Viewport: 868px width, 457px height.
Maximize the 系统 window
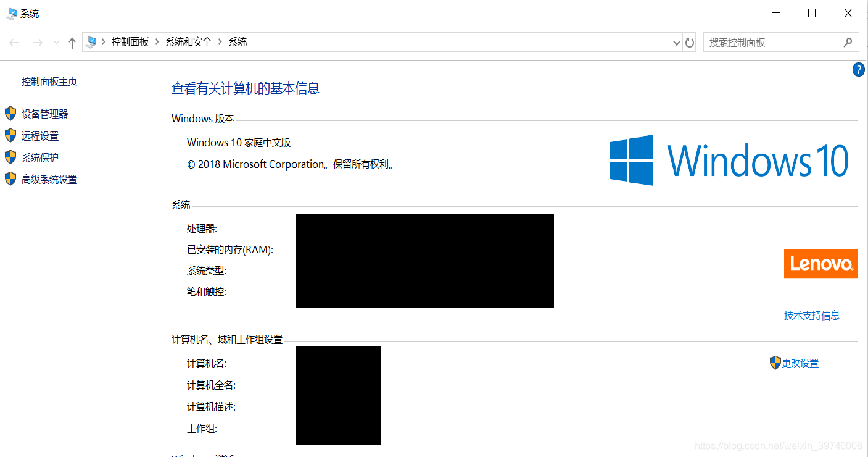pyautogui.click(x=812, y=13)
